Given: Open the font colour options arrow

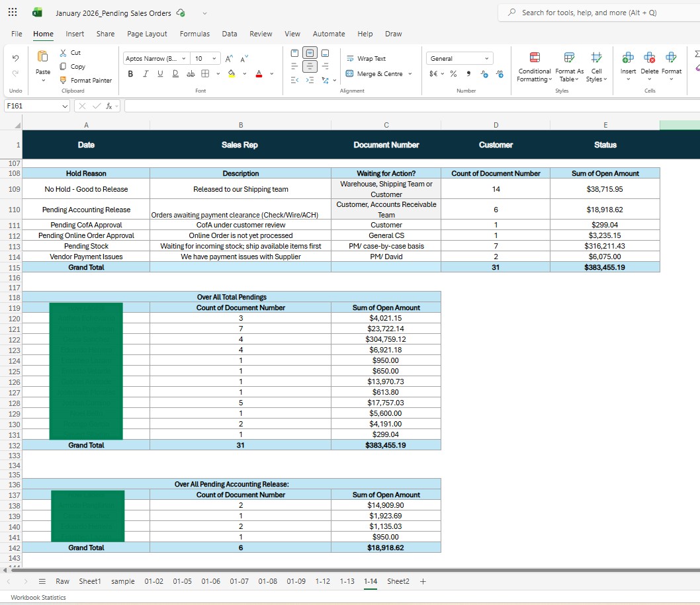Looking at the screenshot, I should pyautogui.click(x=272, y=73).
